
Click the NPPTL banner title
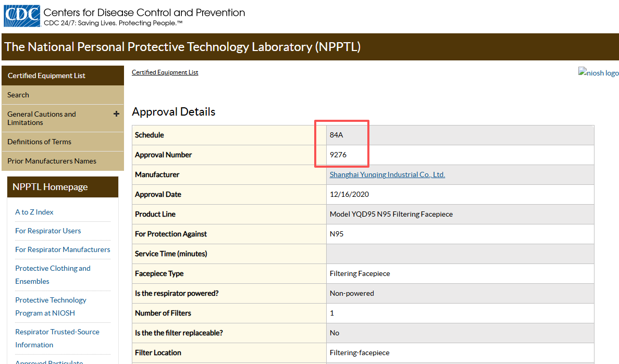pyautogui.click(x=182, y=46)
